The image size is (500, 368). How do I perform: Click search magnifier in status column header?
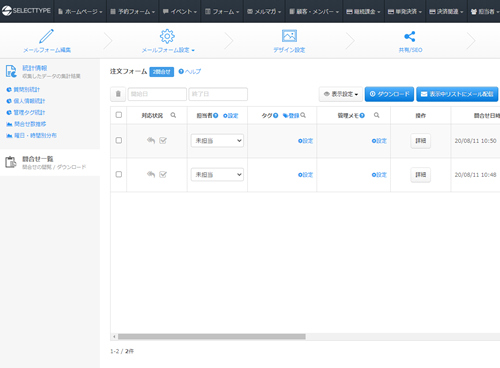[x=173, y=115]
